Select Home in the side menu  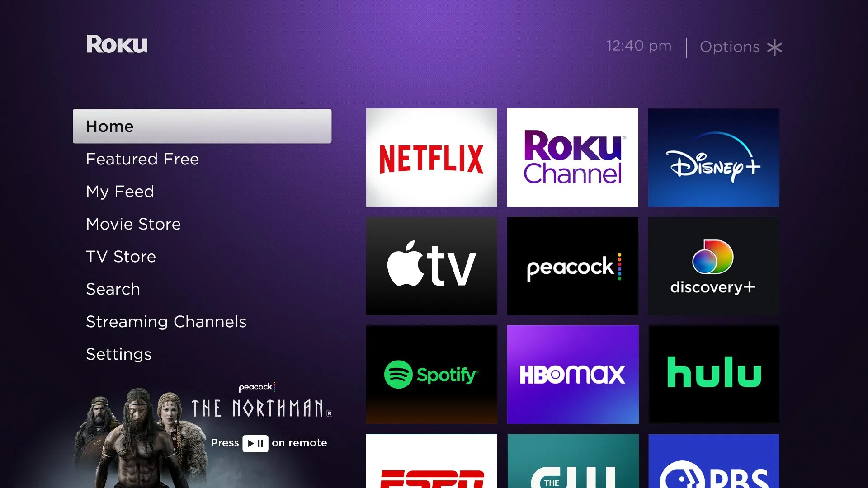click(202, 127)
